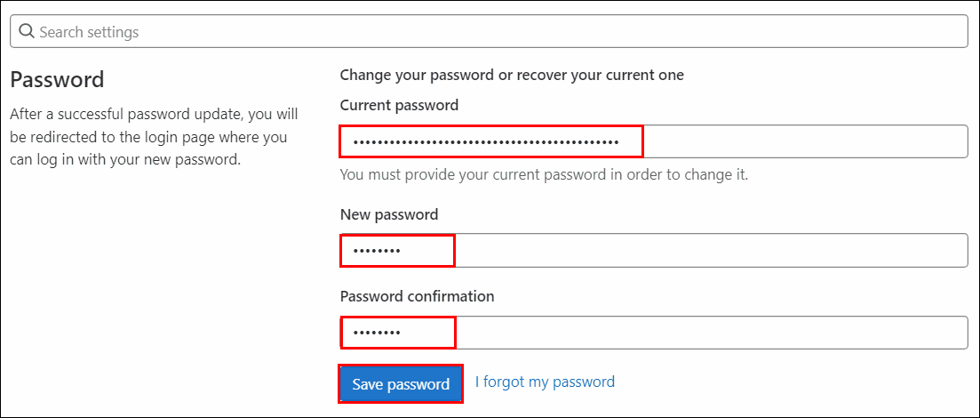Click the "Search settings" placeholder text
The width and height of the screenshot is (980, 418).
pyautogui.click(x=89, y=32)
